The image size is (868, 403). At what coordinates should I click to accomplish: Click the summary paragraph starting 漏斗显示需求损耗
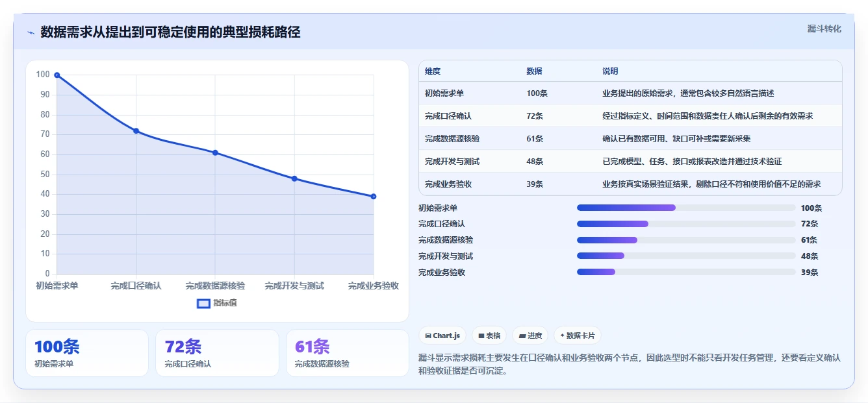pos(630,365)
